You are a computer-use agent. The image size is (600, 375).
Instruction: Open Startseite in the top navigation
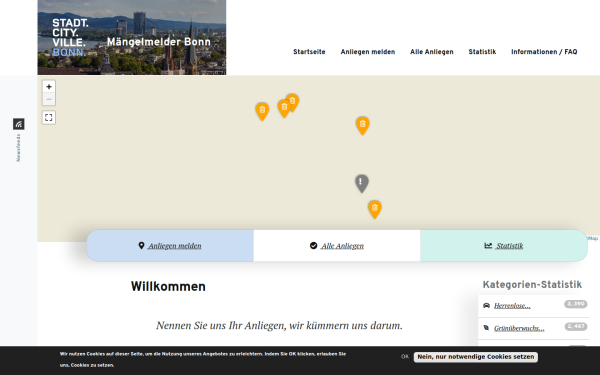click(309, 52)
